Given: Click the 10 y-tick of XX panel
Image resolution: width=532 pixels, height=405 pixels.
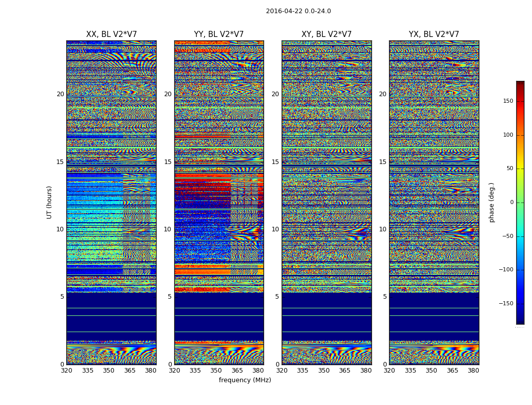Looking at the screenshot, I should (60, 229).
